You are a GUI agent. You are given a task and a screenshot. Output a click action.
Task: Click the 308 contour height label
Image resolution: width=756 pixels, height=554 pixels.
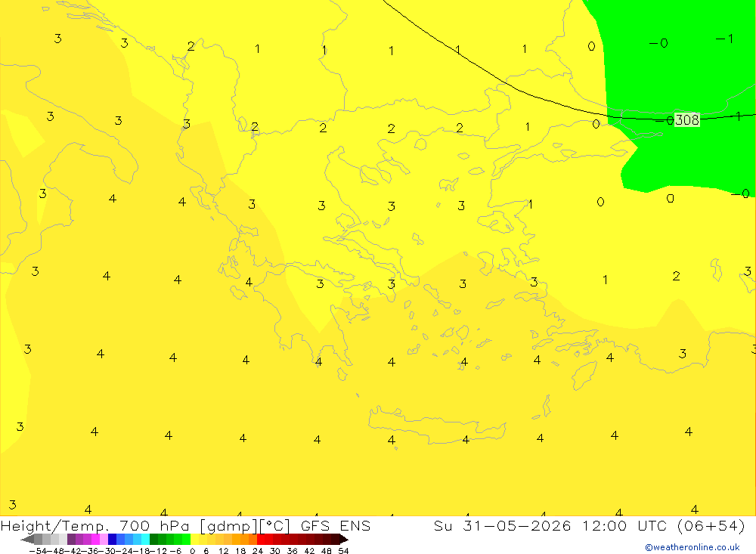686,119
